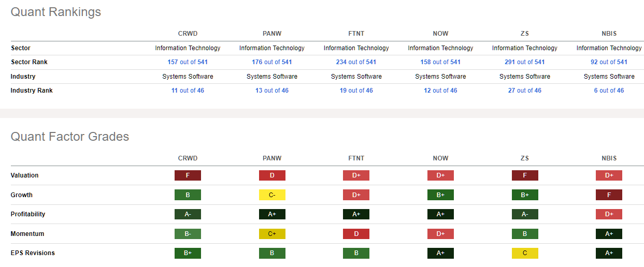Select the Industry Rank row label
Viewport: 644px width, 267px height.
[x=32, y=91]
